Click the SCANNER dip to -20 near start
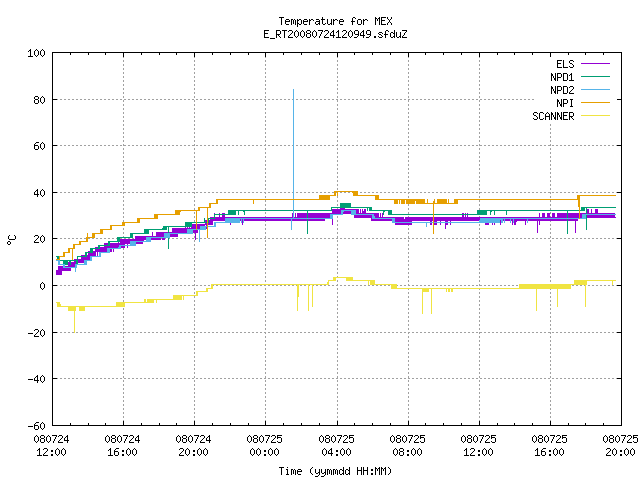Screen dimensions: 640x480 (74, 331)
